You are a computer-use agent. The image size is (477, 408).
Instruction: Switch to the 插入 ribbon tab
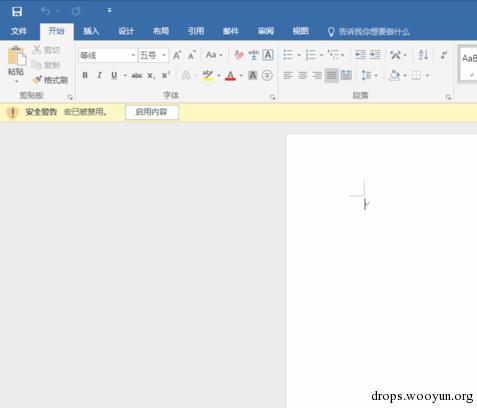click(x=91, y=31)
